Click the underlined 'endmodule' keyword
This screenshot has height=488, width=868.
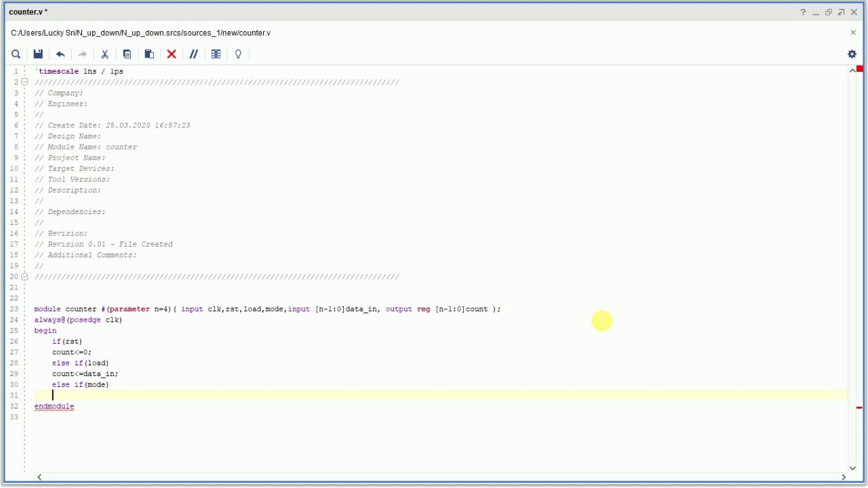(54, 407)
